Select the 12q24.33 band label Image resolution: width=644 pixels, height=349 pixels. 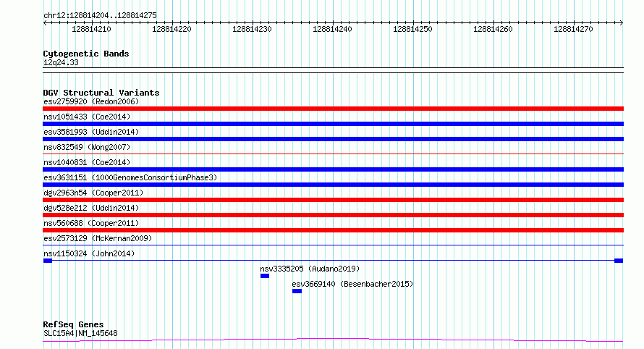pos(61,62)
